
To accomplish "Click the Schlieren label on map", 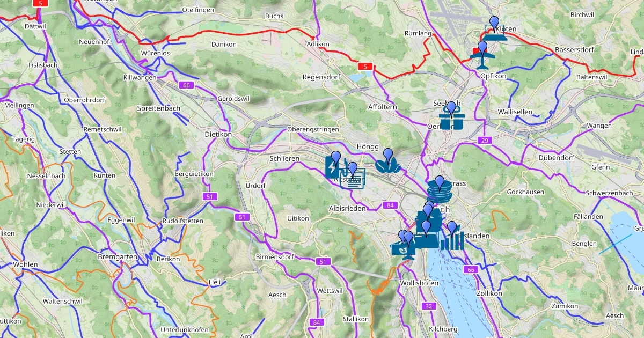I will pyautogui.click(x=285, y=159).
